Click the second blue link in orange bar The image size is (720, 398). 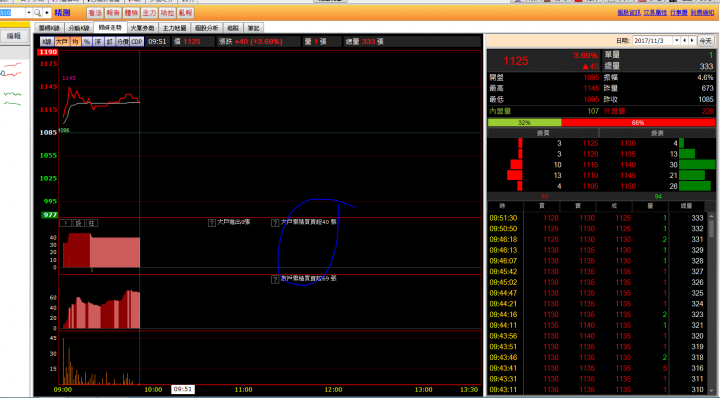coord(655,13)
